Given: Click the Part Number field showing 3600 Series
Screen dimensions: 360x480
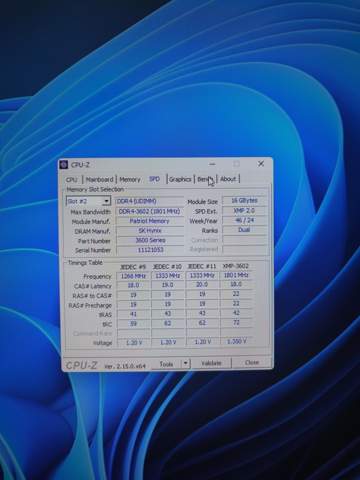Looking at the screenshot, I should pyautogui.click(x=150, y=240).
